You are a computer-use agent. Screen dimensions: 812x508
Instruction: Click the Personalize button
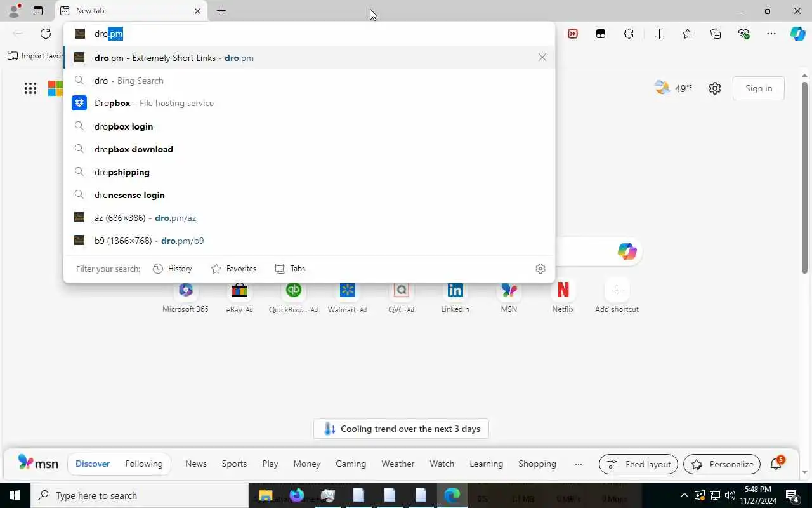(x=722, y=464)
